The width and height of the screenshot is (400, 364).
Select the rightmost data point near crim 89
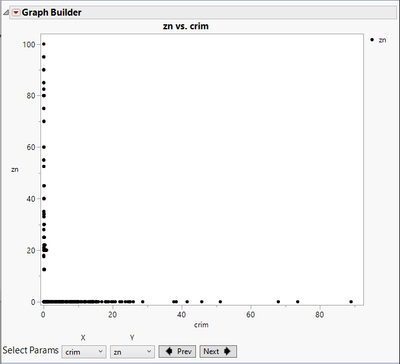pos(351,302)
